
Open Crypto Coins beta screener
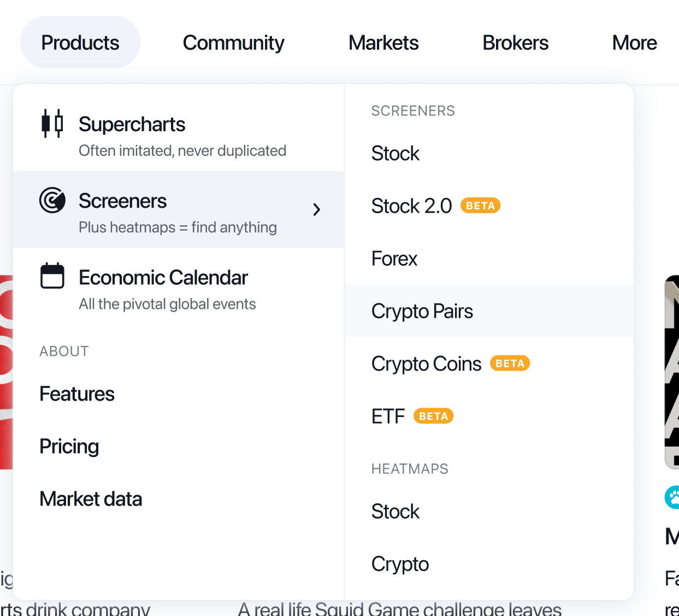pos(427,364)
